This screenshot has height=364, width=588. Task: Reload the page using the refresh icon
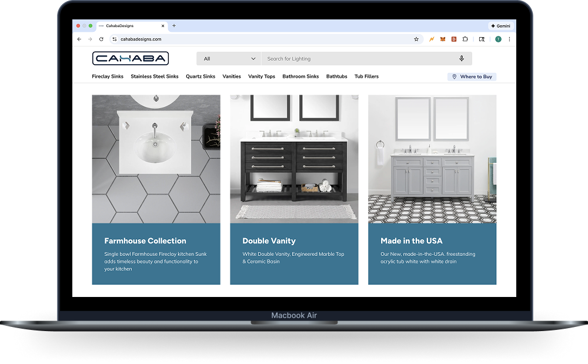[x=101, y=39]
